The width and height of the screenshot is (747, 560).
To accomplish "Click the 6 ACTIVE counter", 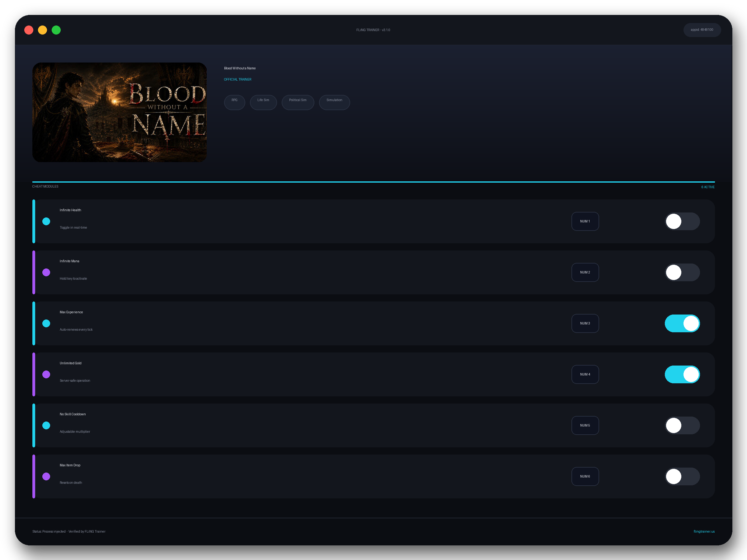I will coord(708,187).
